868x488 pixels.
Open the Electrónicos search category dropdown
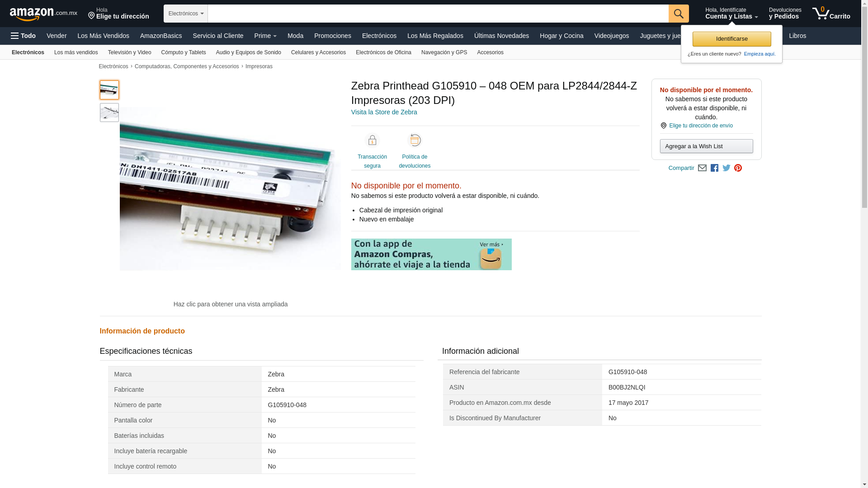pos(185,14)
